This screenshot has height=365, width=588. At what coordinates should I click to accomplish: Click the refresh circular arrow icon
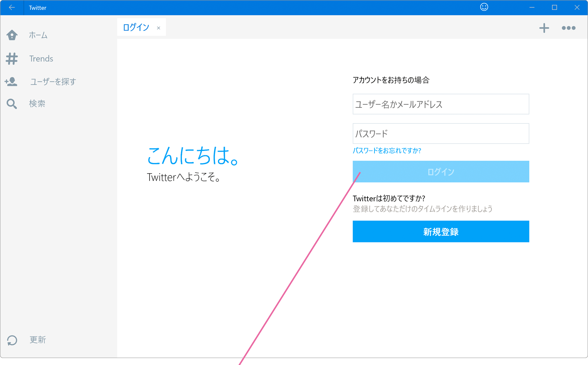12,340
